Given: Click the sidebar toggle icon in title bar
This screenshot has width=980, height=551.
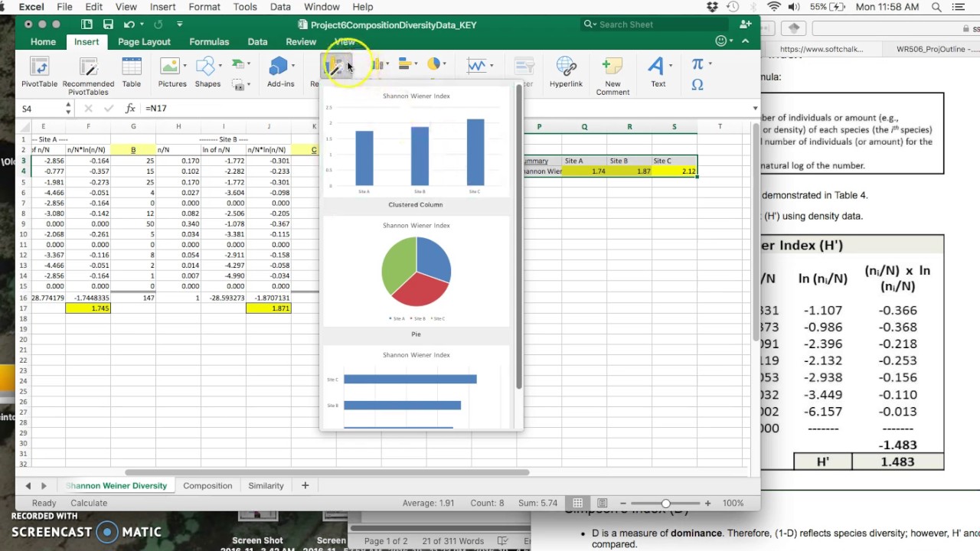Looking at the screenshot, I should (87, 24).
